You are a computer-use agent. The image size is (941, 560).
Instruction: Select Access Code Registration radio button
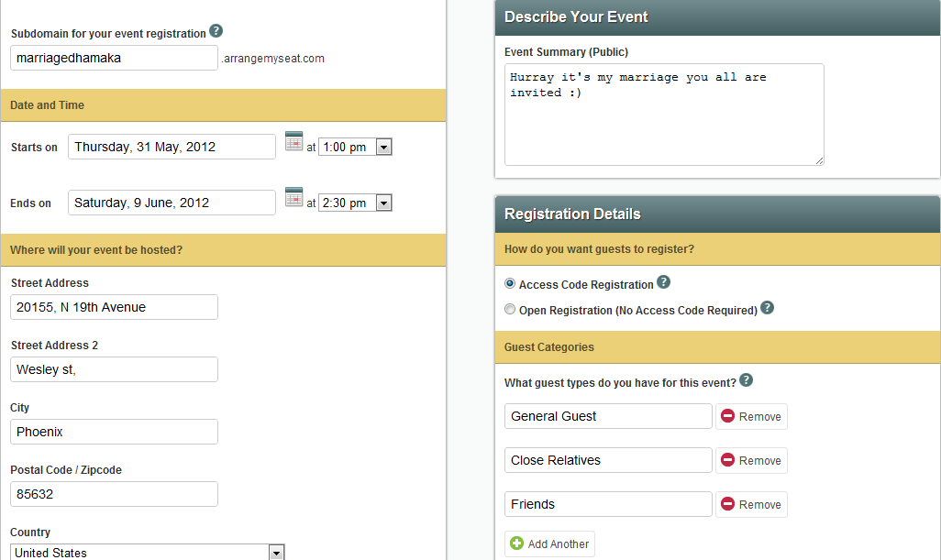pyautogui.click(x=510, y=283)
